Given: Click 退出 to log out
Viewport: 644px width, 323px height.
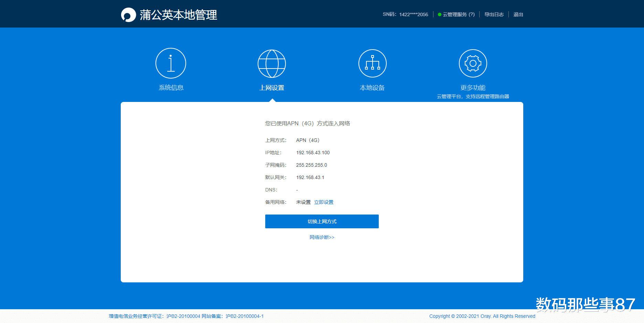Looking at the screenshot, I should pos(518,14).
